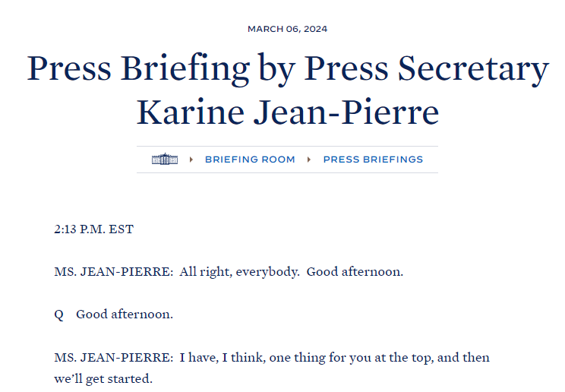Image resolution: width=565 pixels, height=392 pixels.
Task: Click the headline line "Press Briefing by Press Secretary"
Action: click(287, 69)
